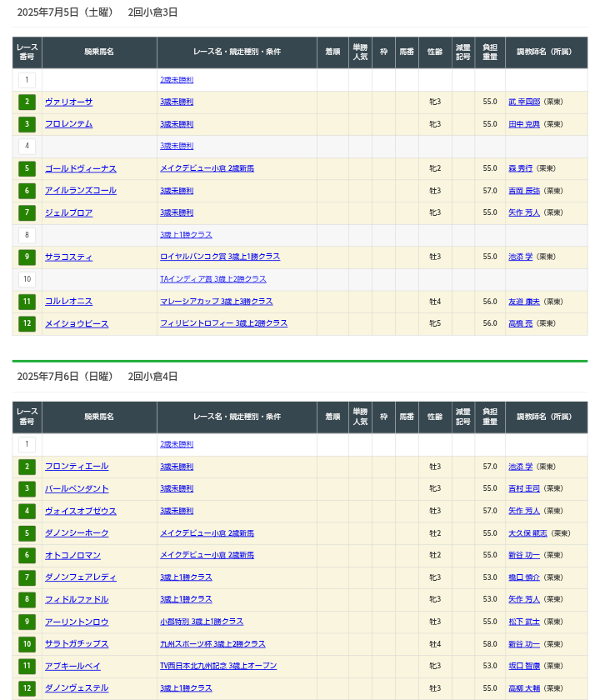Open the 小郡特別 3歳上1勝クラス race link
600x700 pixels.
202,622
